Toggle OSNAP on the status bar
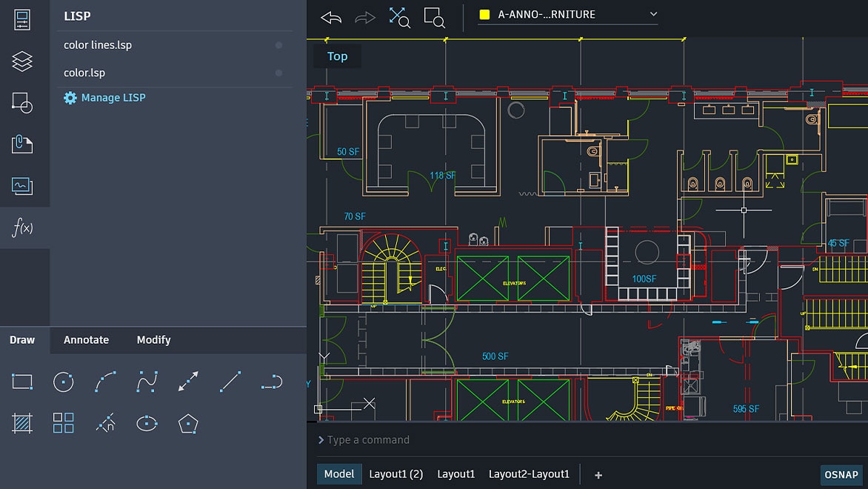868x489 pixels. [x=841, y=474]
